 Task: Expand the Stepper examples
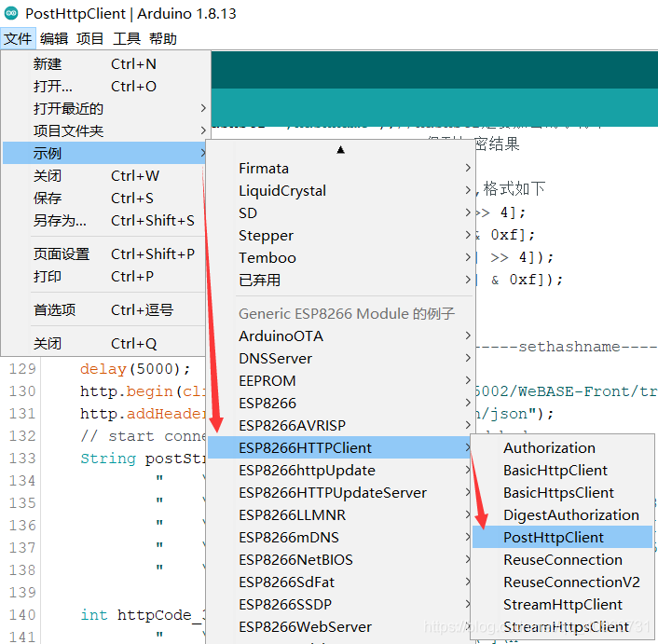coord(341,236)
